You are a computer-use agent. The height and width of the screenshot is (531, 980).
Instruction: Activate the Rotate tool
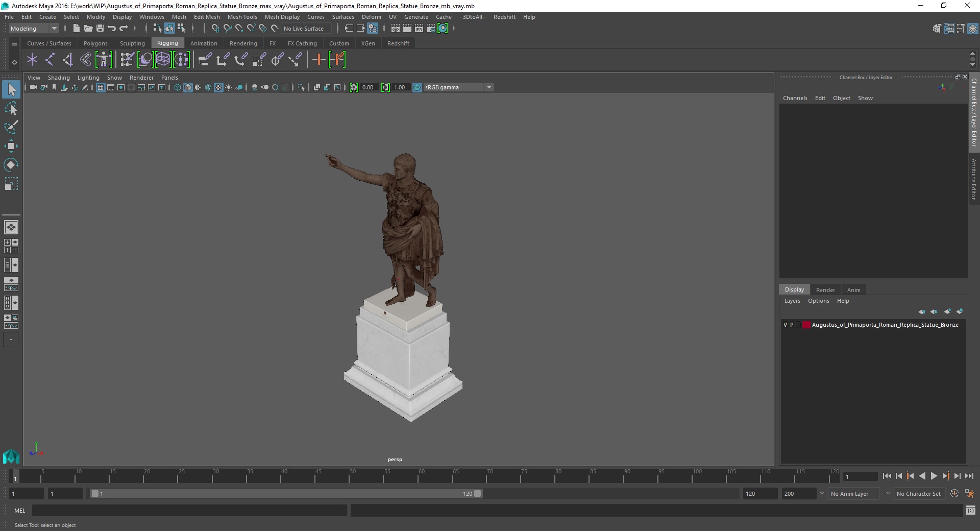click(11, 165)
